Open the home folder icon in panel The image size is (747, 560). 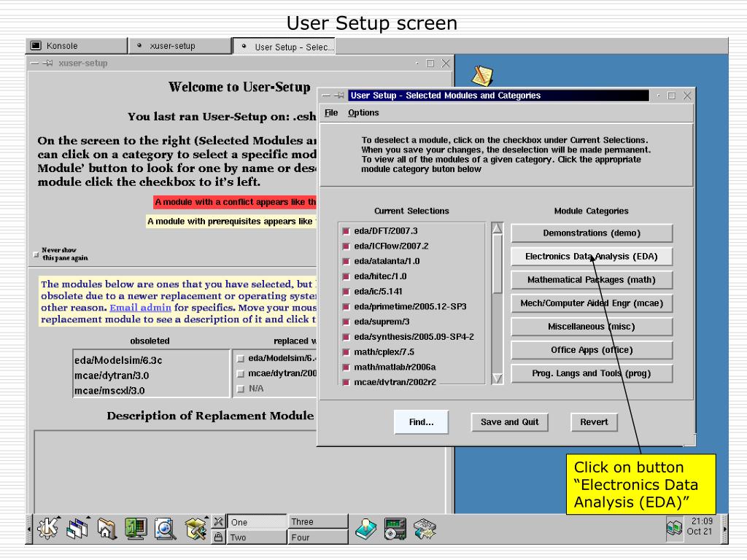[107, 529]
